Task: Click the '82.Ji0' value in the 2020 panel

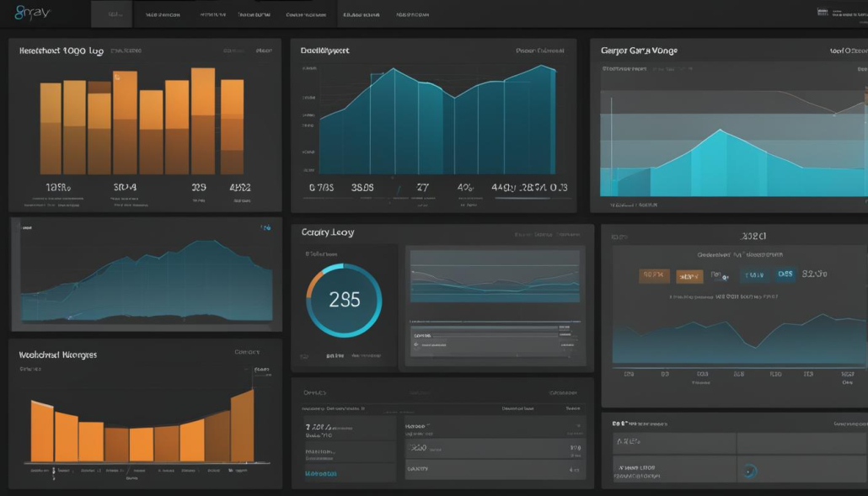Action: (814, 274)
